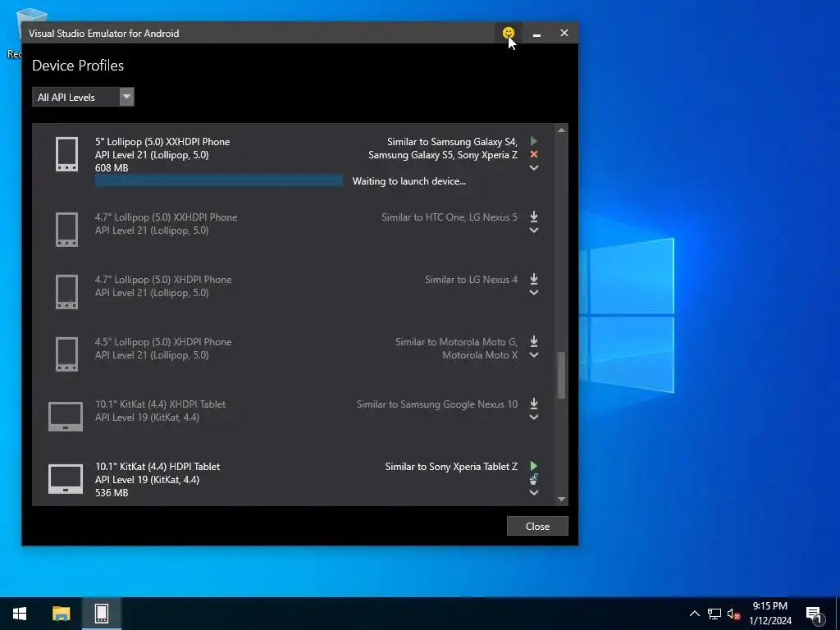Download the 4.5" Lollipop XHDPI Phone profile
Image resolution: width=840 pixels, height=630 pixels.
point(533,340)
